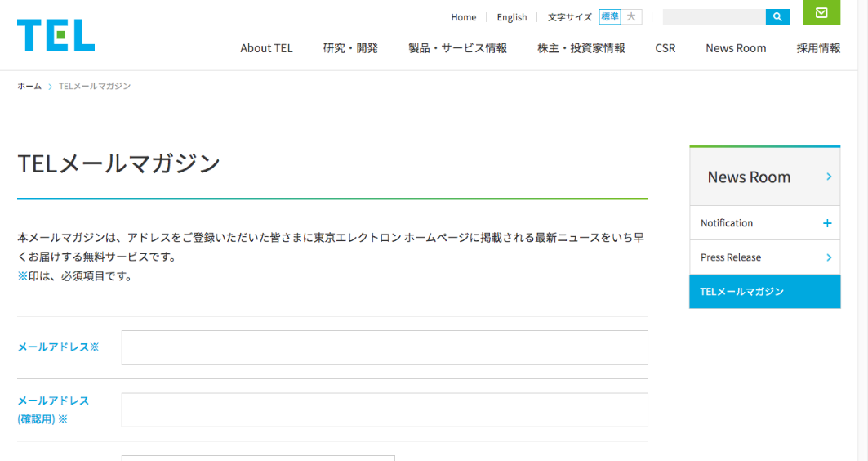Set text size to 標準
The image size is (868, 461).
coord(609,16)
